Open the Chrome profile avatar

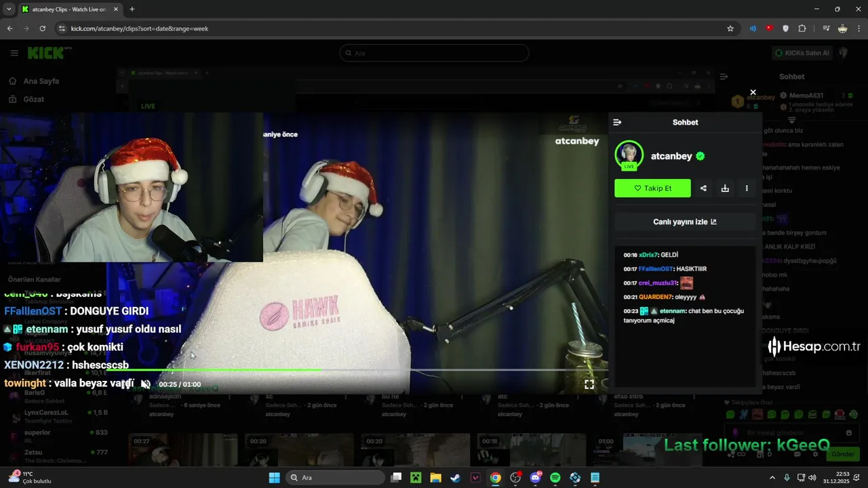tap(843, 28)
